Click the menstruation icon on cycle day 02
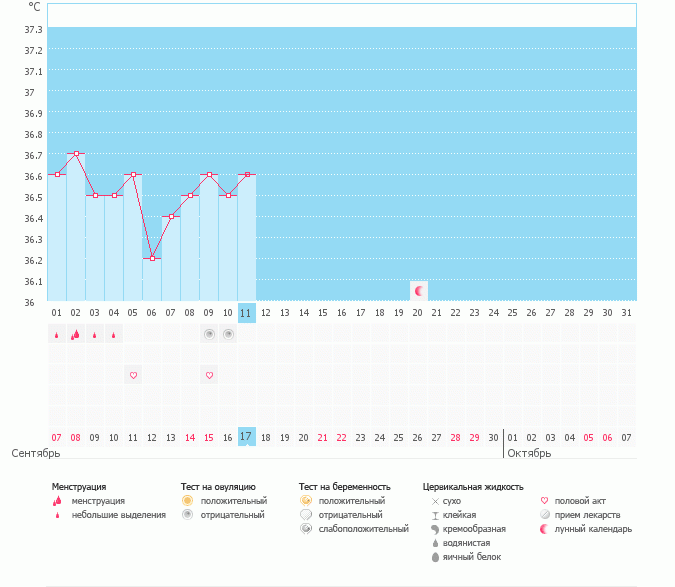This screenshot has width=675, height=587. coord(75,335)
